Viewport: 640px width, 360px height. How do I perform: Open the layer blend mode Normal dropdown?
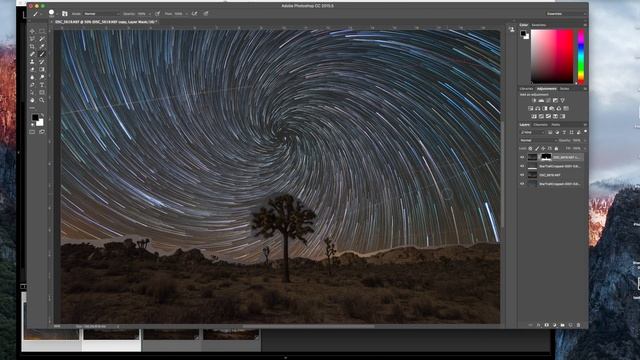[537, 140]
